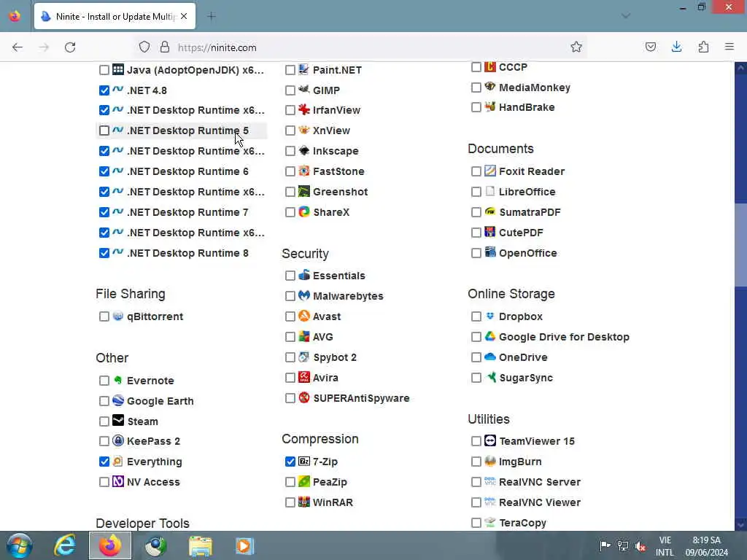The width and height of the screenshot is (747, 560).
Task: Click the Dropbox app icon
Action: point(490,316)
